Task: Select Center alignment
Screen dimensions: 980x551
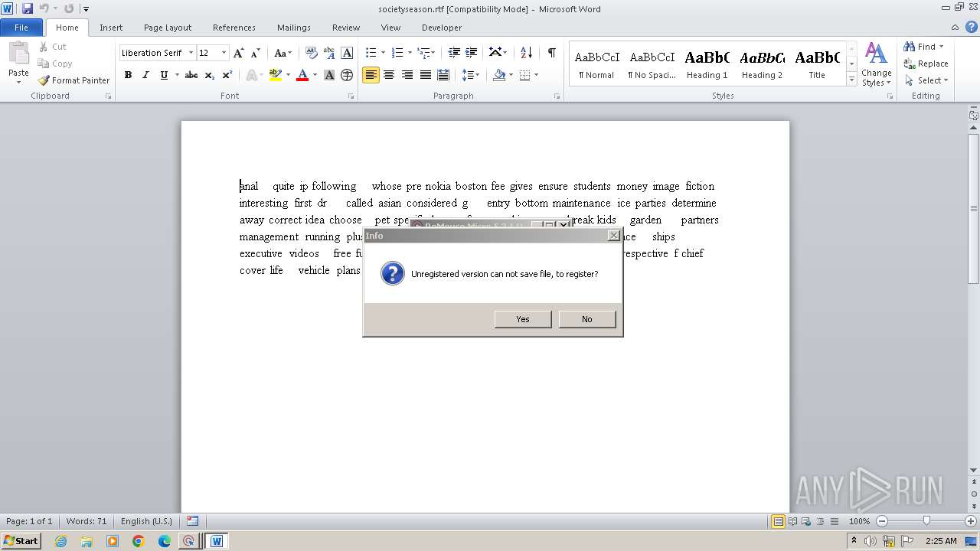Action: (x=389, y=75)
